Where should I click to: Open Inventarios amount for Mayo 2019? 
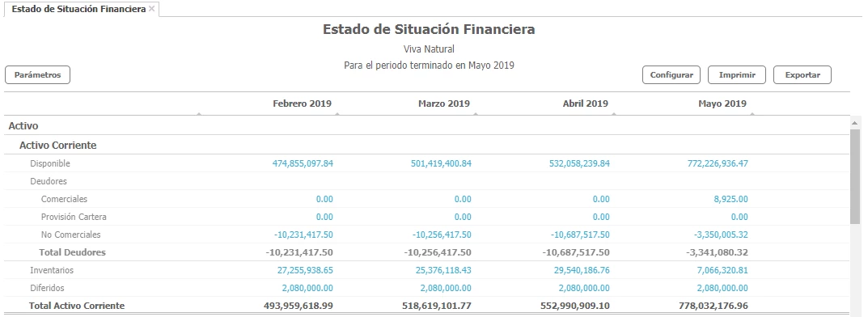click(722, 271)
